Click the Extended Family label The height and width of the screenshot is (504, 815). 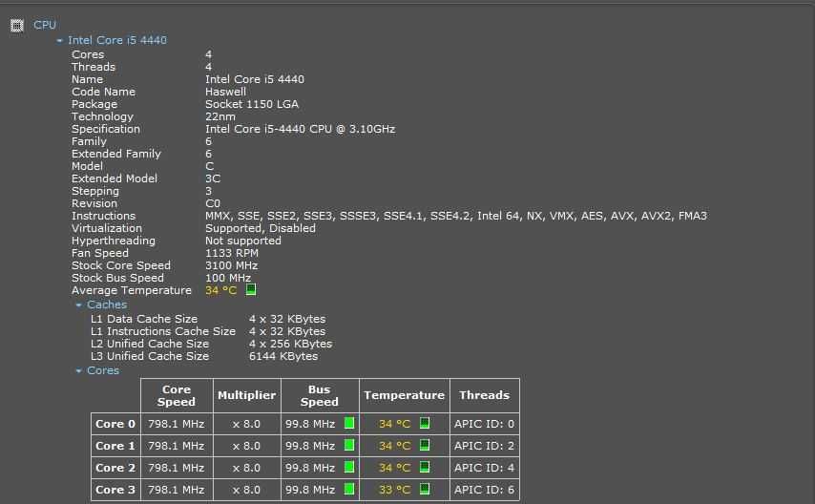click(116, 154)
